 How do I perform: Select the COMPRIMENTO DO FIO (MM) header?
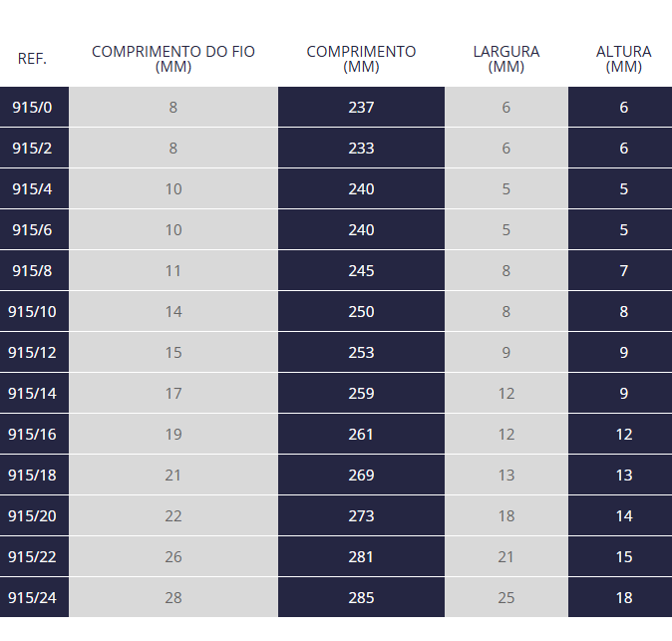click(173, 59)
